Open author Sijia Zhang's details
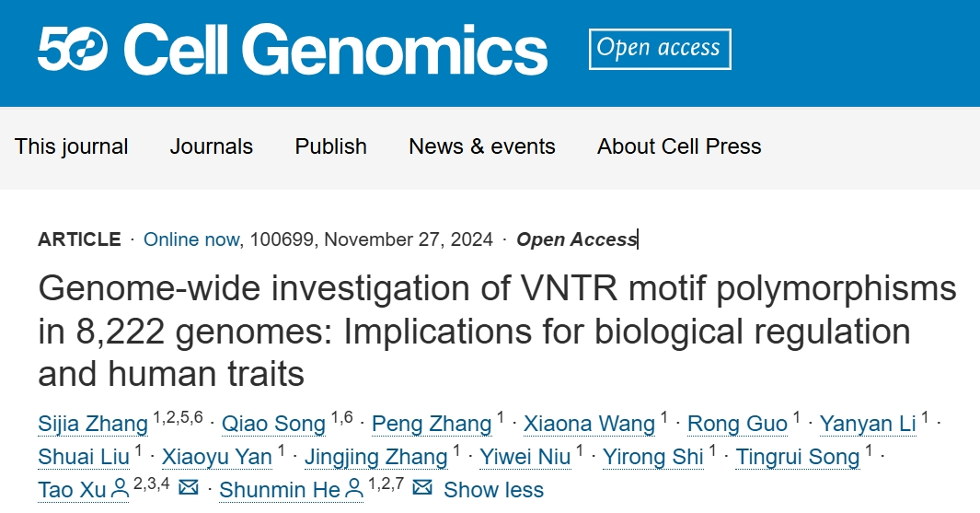This screenshot has height=513, width=980. 93,424
